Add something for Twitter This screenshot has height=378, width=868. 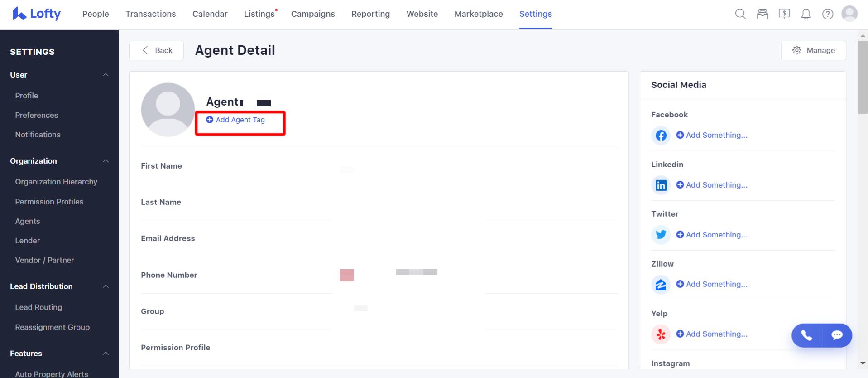pyautogui.click(x=712, y=235)
